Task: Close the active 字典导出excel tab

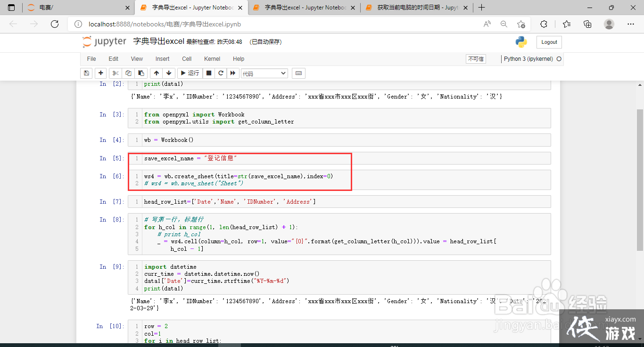Action: coord(240,8)
